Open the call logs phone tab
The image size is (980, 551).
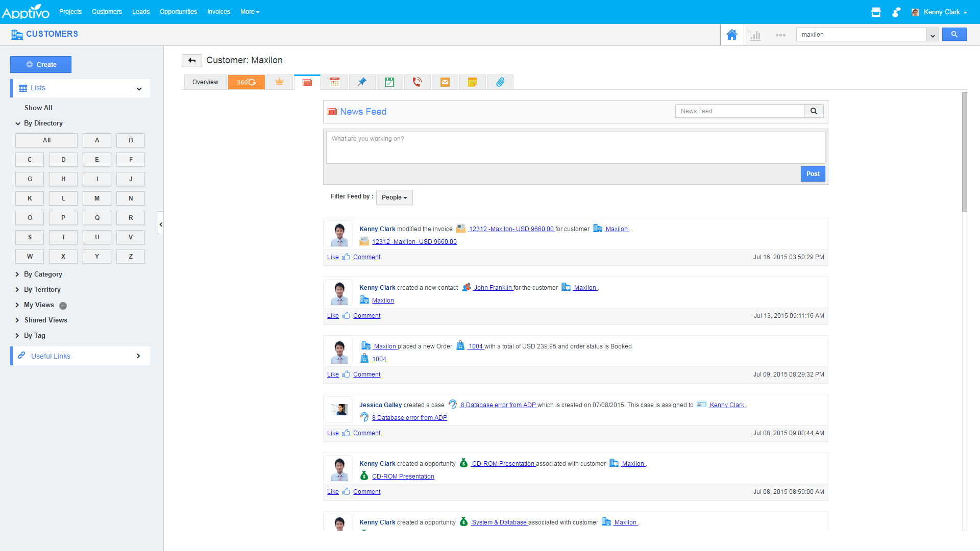coord(417,82)
